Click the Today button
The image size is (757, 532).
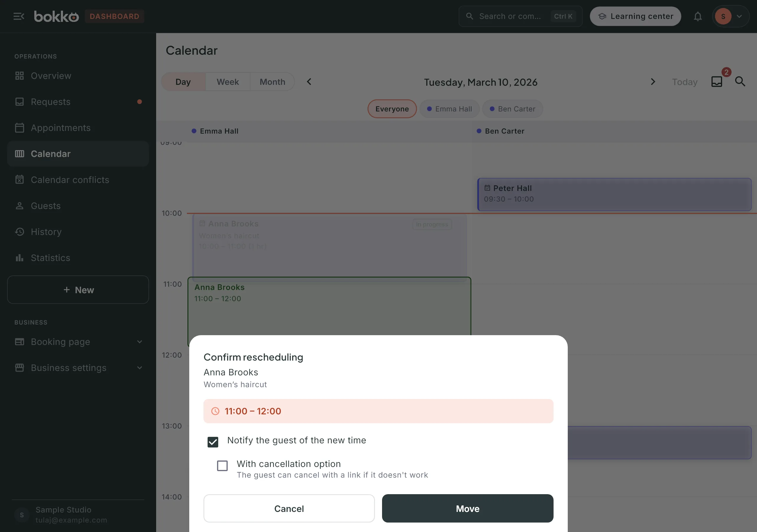(x=685, y=82)
